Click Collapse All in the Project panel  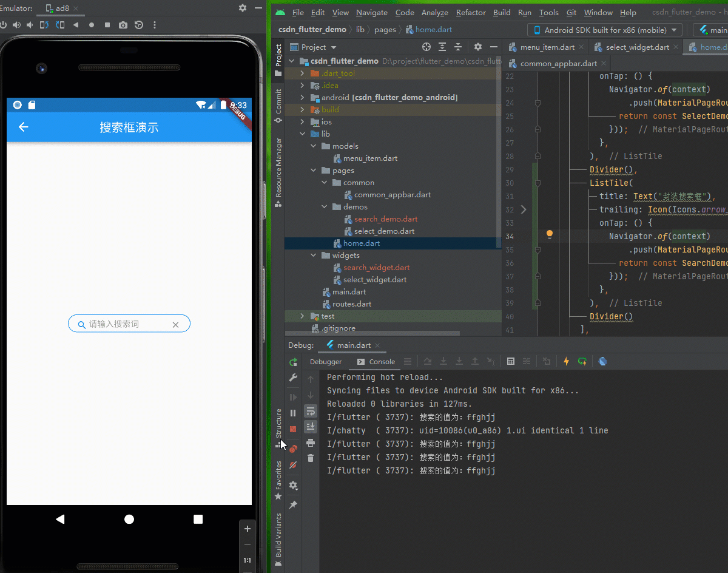click(x=458, y=47)
